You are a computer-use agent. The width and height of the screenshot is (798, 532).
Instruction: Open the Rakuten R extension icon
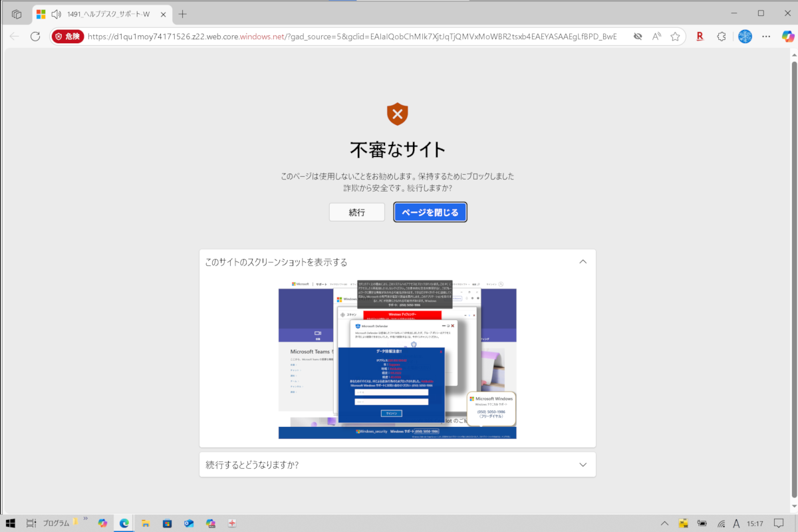tap(700, 37)
